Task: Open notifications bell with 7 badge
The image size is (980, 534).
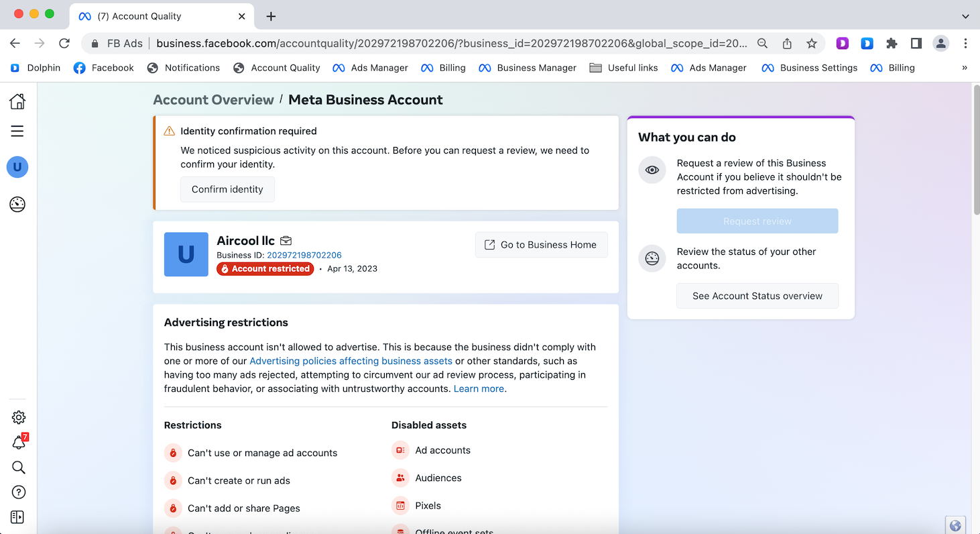Action: [x=19, y=442]
